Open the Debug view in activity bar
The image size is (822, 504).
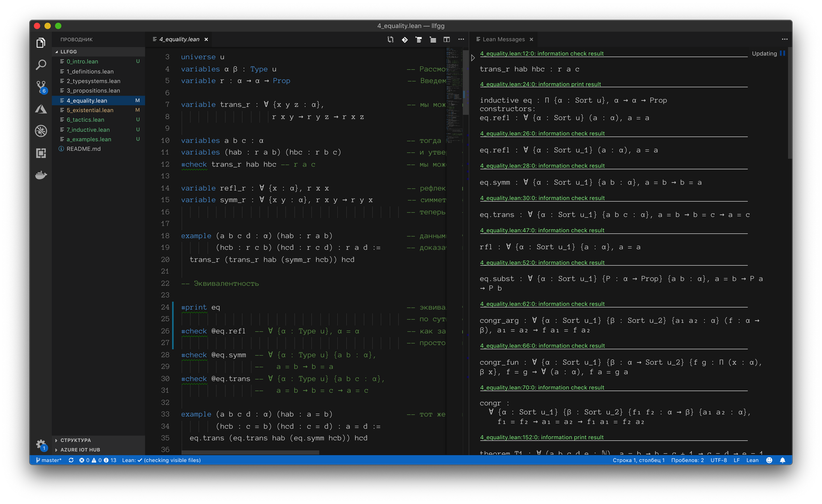pos(41,131)
